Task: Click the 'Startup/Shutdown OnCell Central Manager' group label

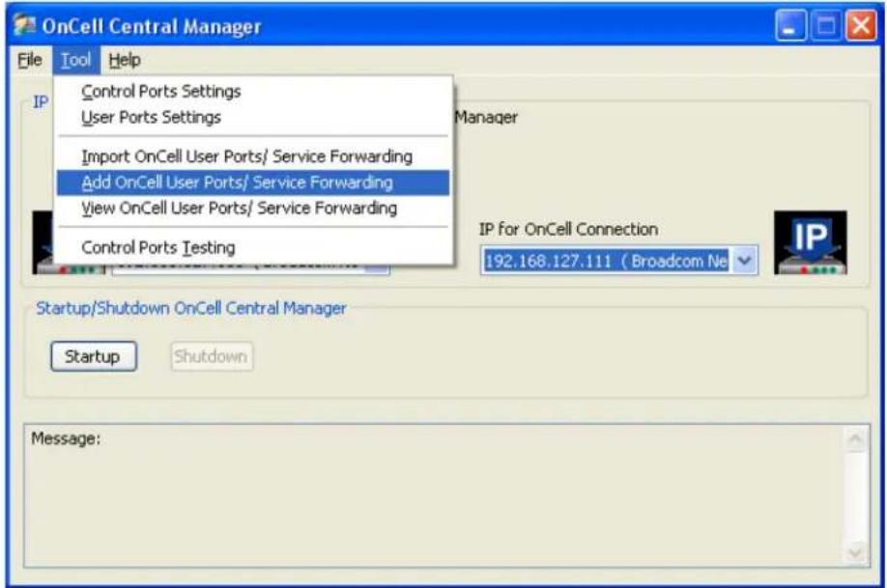Action: pos(191,309)
